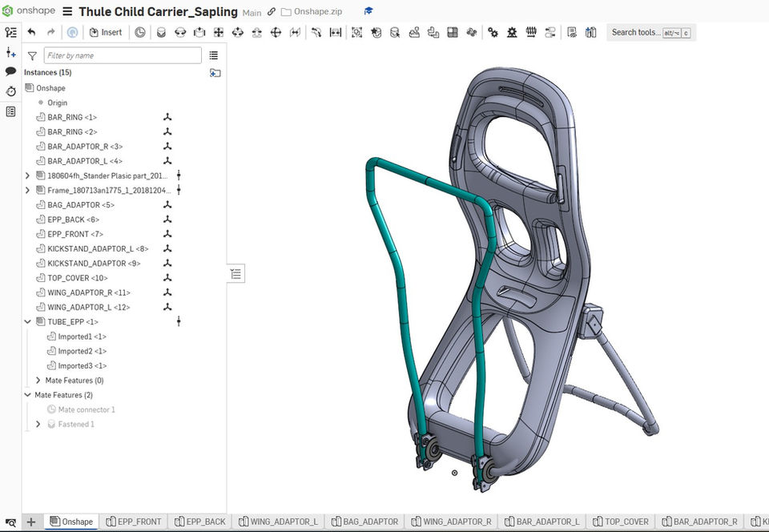Open the Learning Center graduation cap icon
This screenshot has width=769, height=532.
tap(368, 12)
